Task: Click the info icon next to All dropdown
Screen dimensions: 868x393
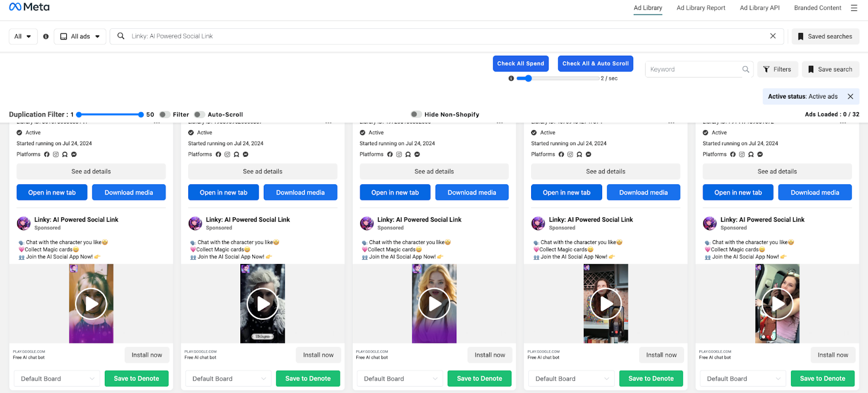Action: (x=46, y=36)
